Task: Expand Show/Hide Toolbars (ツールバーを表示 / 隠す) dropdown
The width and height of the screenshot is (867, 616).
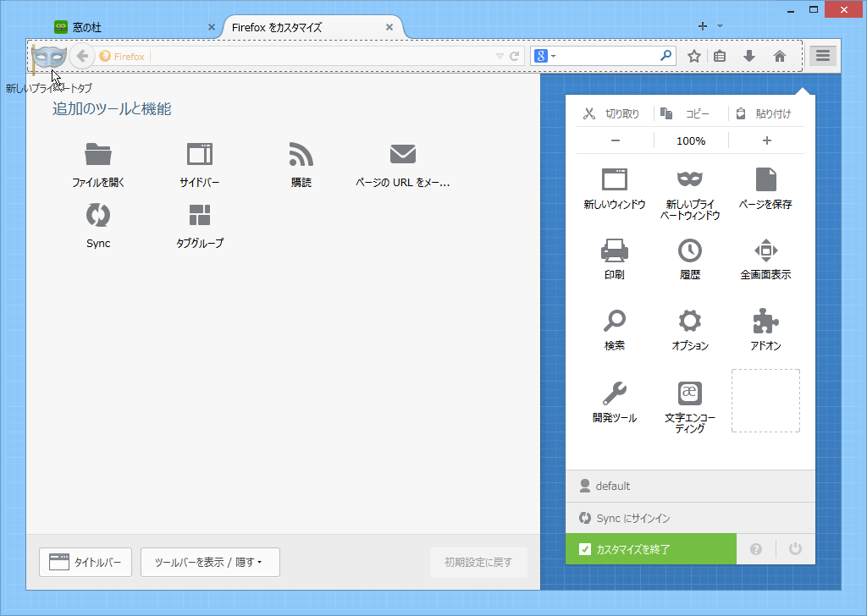Action: pos(210,563)
